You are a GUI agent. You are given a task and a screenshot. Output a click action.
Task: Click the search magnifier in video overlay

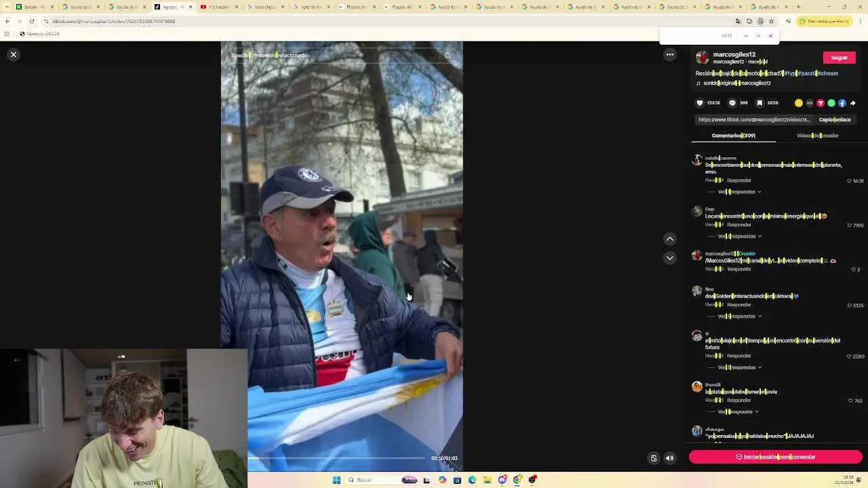pos(448,56)
